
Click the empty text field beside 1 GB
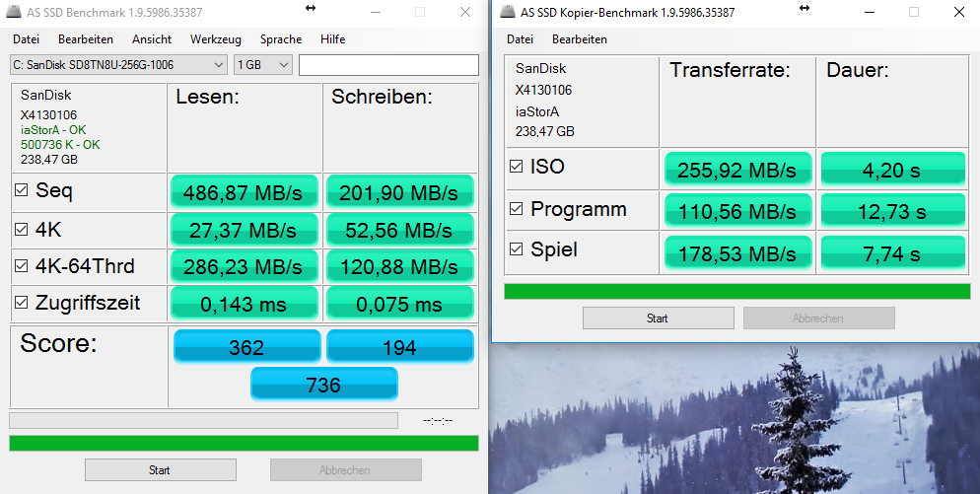(388, 65)
